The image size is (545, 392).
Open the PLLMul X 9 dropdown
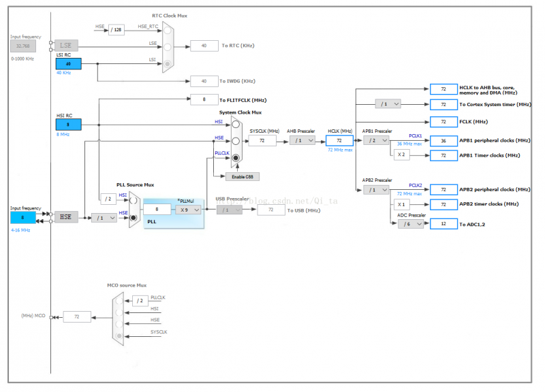(188, 210)
